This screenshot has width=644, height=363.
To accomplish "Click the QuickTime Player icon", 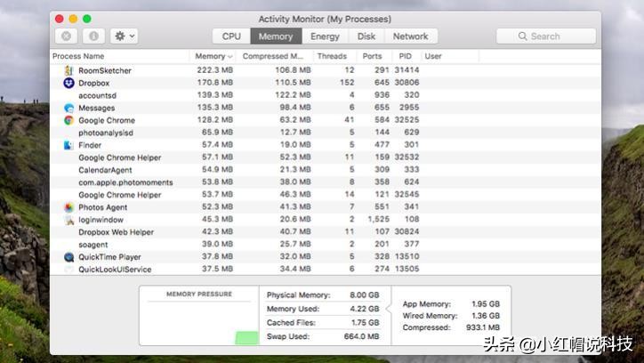I will point(68,257).
